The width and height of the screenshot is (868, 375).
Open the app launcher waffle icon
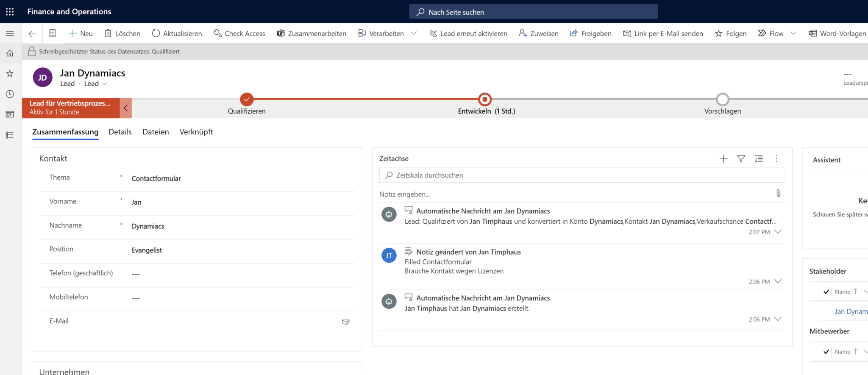[10, 12]
